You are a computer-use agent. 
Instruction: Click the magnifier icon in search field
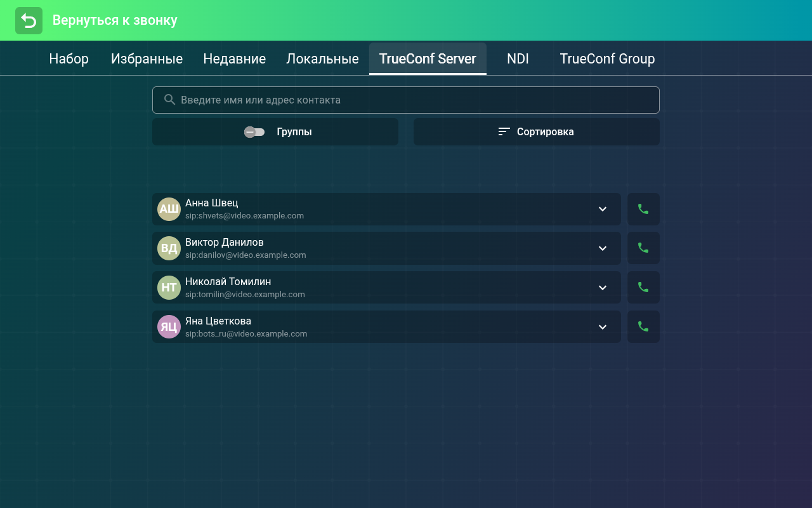tap(169, 100)
